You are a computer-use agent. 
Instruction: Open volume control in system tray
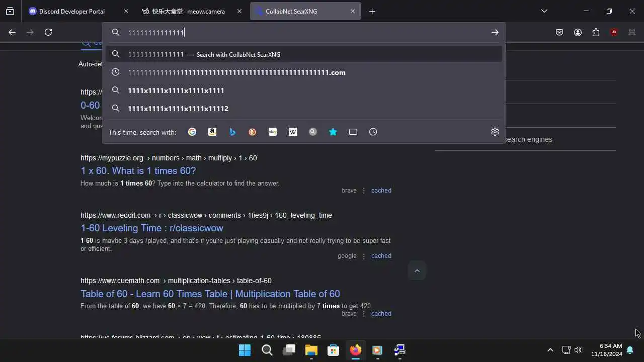coord(578,350)
